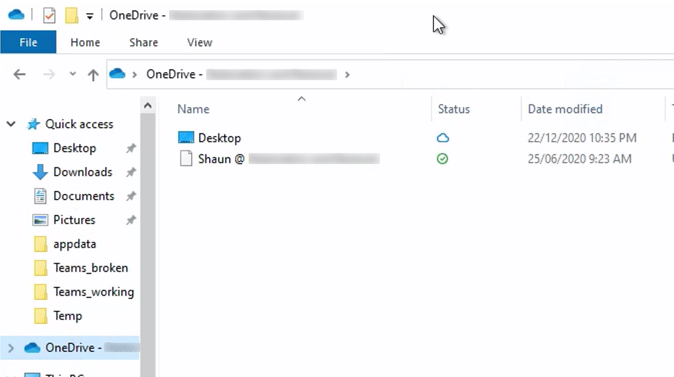The width and height of the screenshot is (674, 377).
Task: Select the Desktop folder in file list
Action: coord(220,138)
